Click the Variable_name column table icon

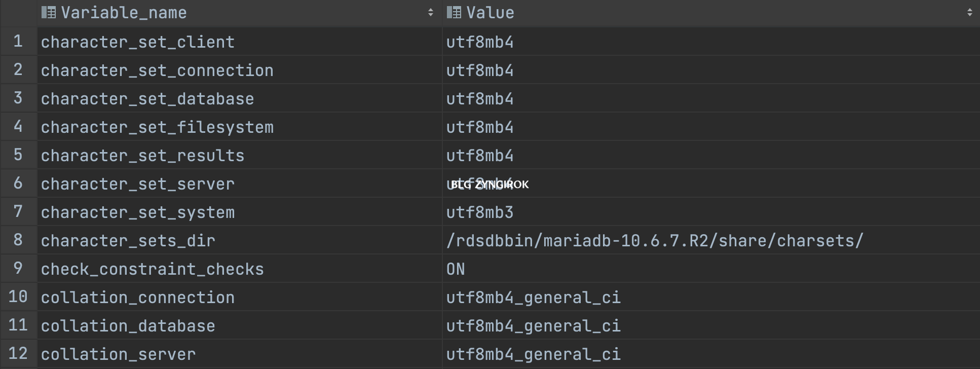(x=49, y=12)
